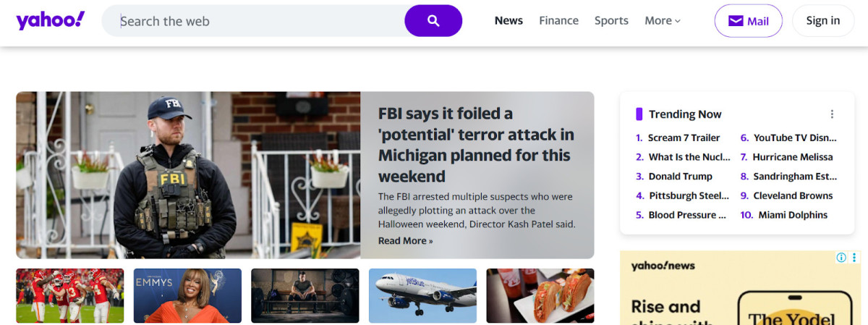Click the ad options dots icon
Screen dimensions: 868x325
[854, 258]
